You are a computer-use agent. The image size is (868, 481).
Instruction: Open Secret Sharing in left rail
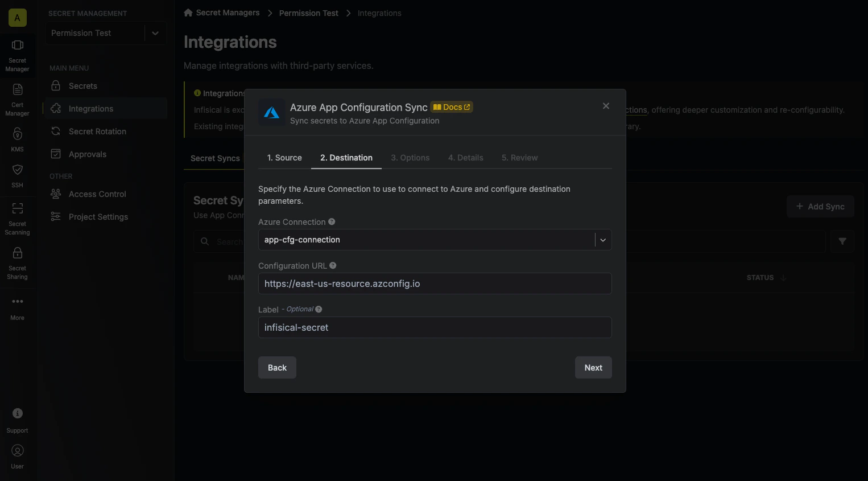pos(18,263)
